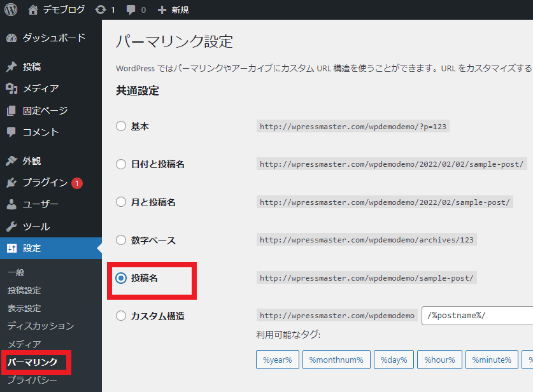Screen dimensions: 533x392
Task: Open the comments bubble icon in admin bar
Action: coord(131,10)
